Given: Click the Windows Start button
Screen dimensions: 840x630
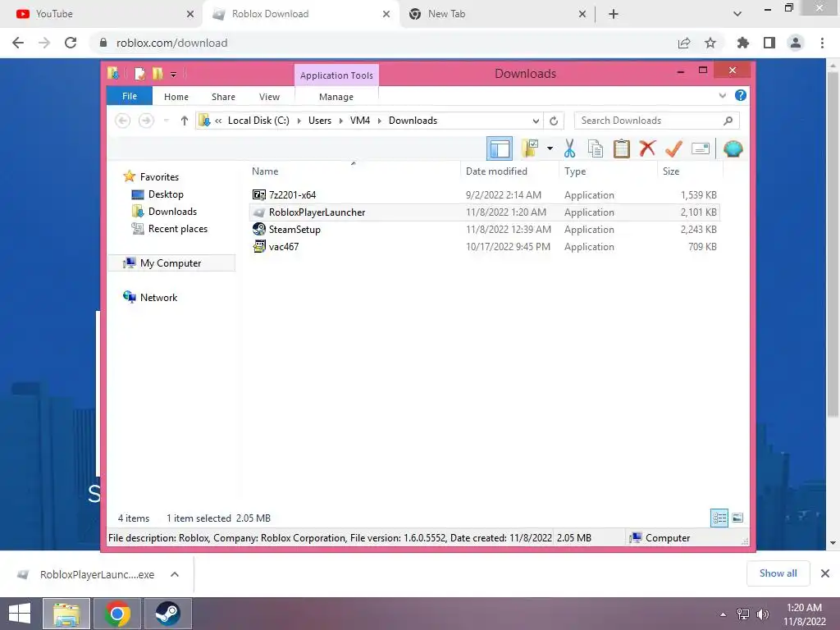Looking at the screenshot, I should (20, 614).
